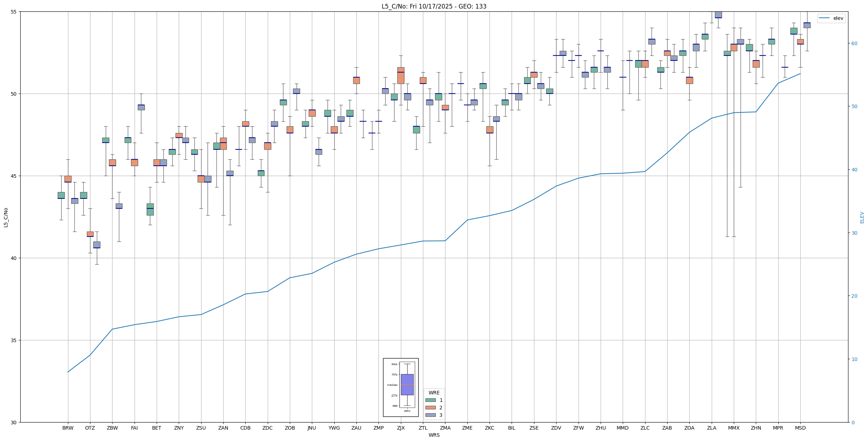Click the 60 tick on right axis
Viewport: 868px width, 441px height.
pos(854,43)
